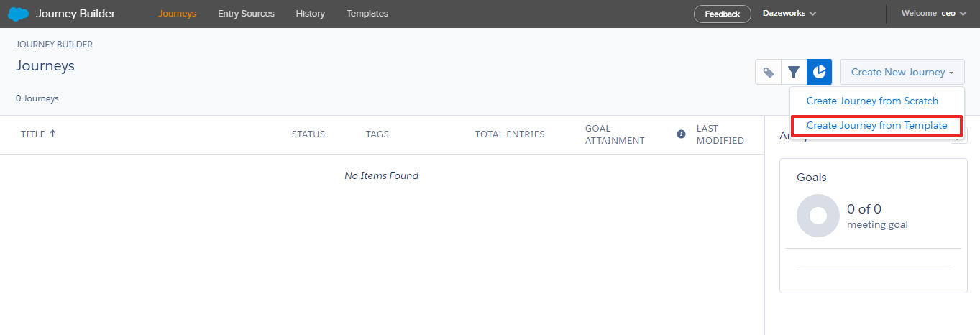Click the No Items Found message
This screenshot has height=335, width=980.
coord(381,175)
